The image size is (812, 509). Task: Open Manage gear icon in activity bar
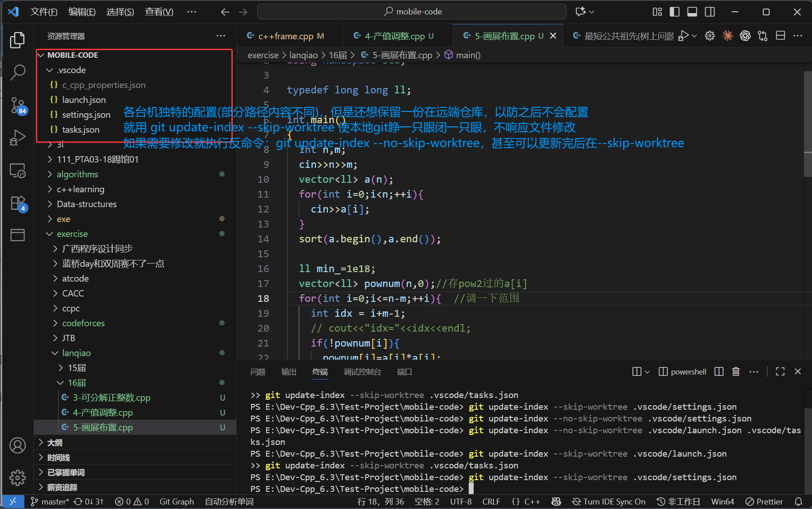pyautogui.click(x=18, y=477)
